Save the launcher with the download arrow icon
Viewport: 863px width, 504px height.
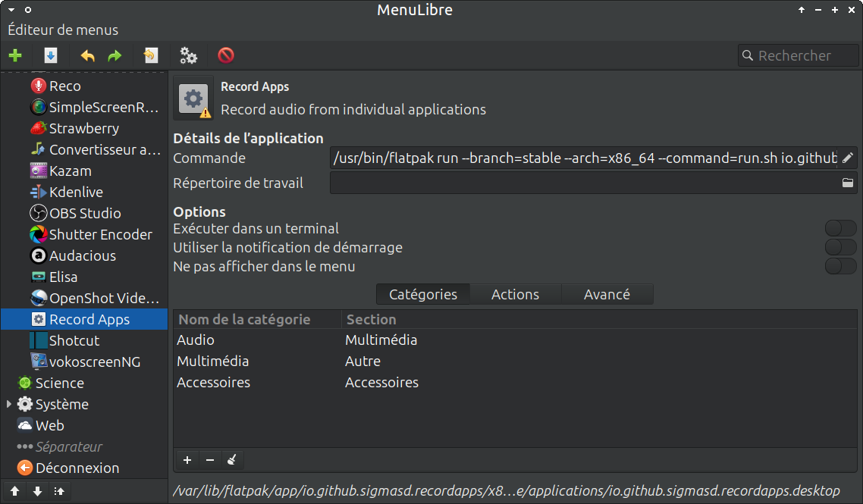[51, 55]
